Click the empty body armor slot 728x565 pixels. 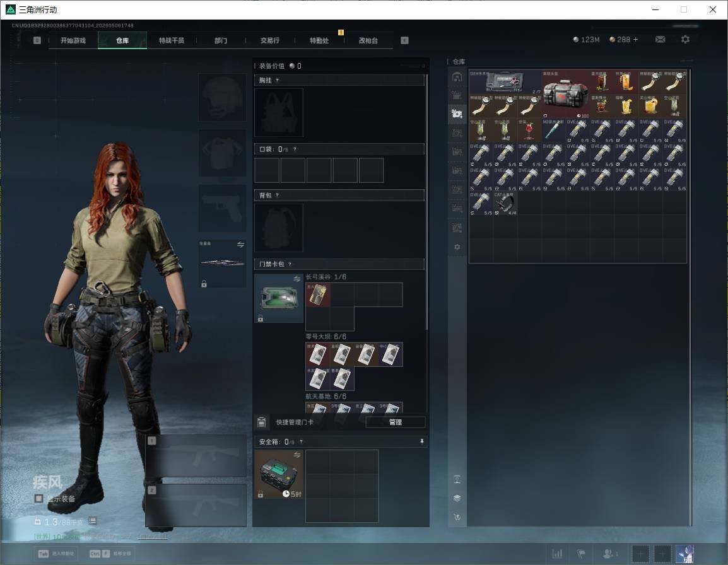(223, 153)
